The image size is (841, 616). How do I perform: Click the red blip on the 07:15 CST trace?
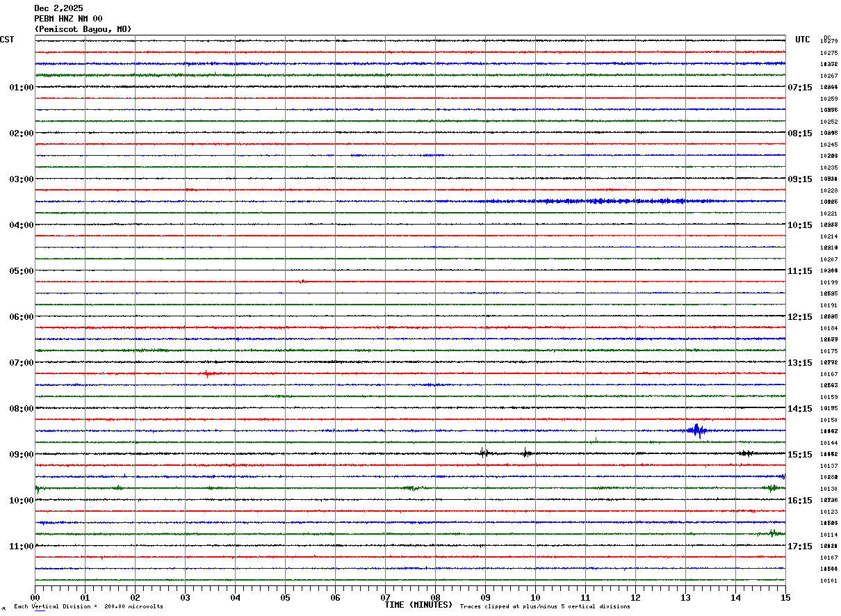(207, 373)
